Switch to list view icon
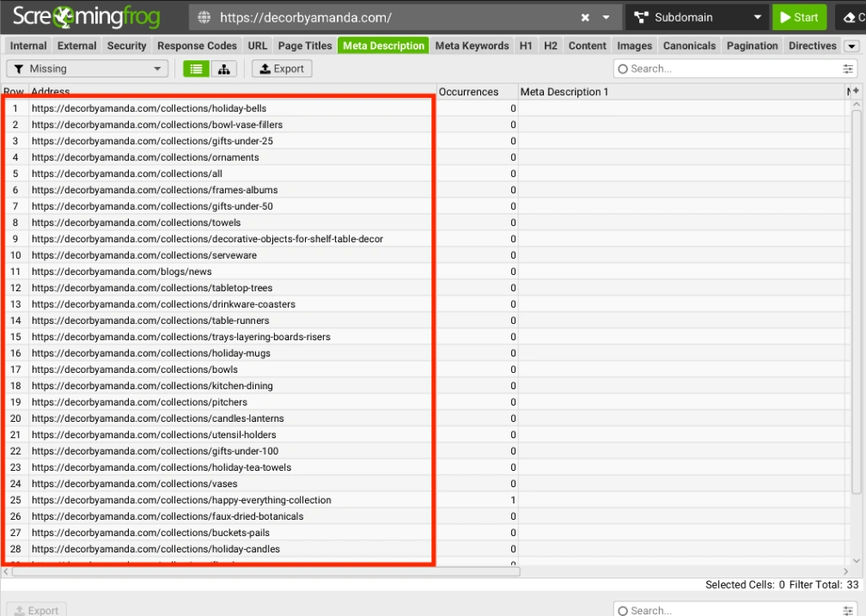The image size is (866, 616). (x=196, y=69)
